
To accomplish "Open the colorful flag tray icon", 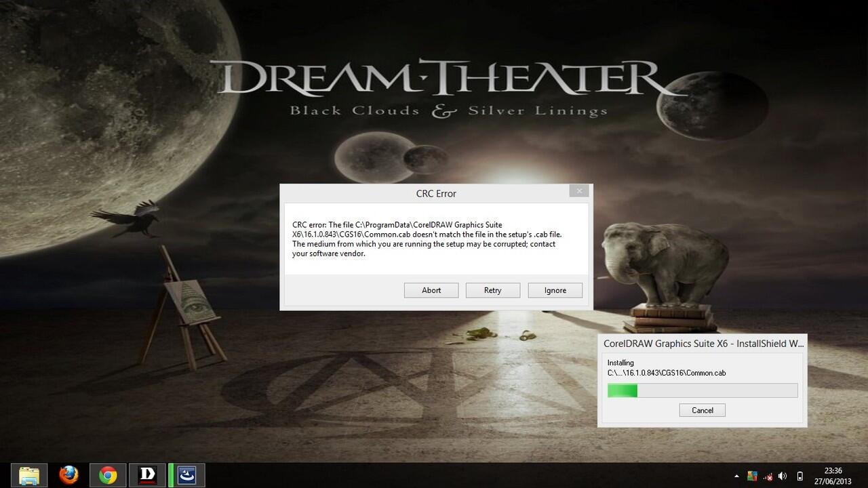I will (752, 476).
